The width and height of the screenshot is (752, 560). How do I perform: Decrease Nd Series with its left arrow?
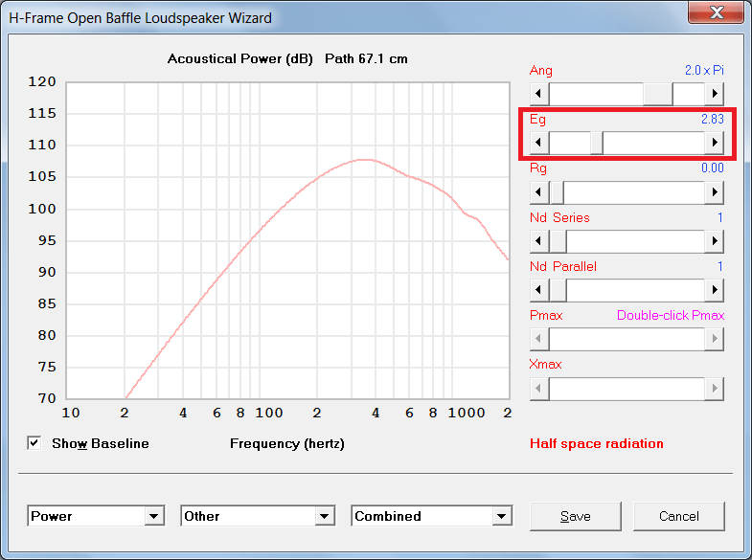(x=539, y=241)
